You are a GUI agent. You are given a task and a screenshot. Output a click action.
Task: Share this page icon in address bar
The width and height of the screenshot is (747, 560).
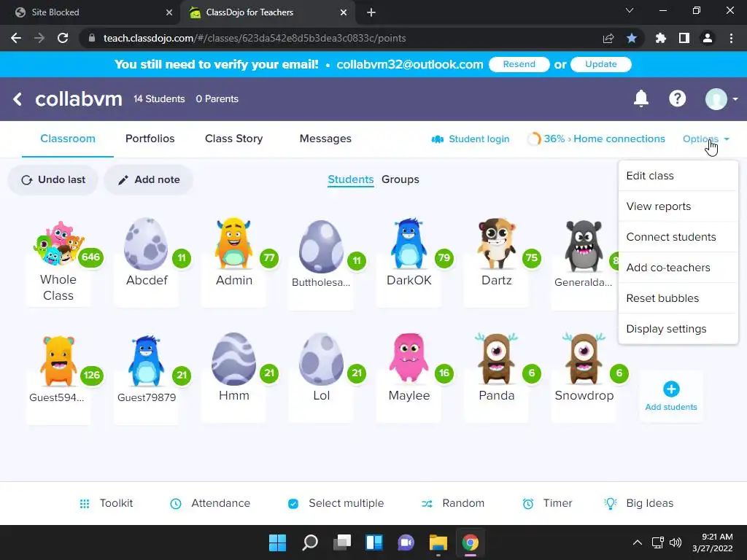click(608, 38)
